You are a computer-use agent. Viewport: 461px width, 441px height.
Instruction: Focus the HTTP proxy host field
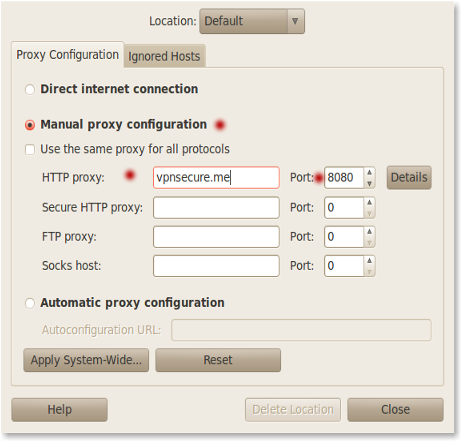click(x=216, y=177)
